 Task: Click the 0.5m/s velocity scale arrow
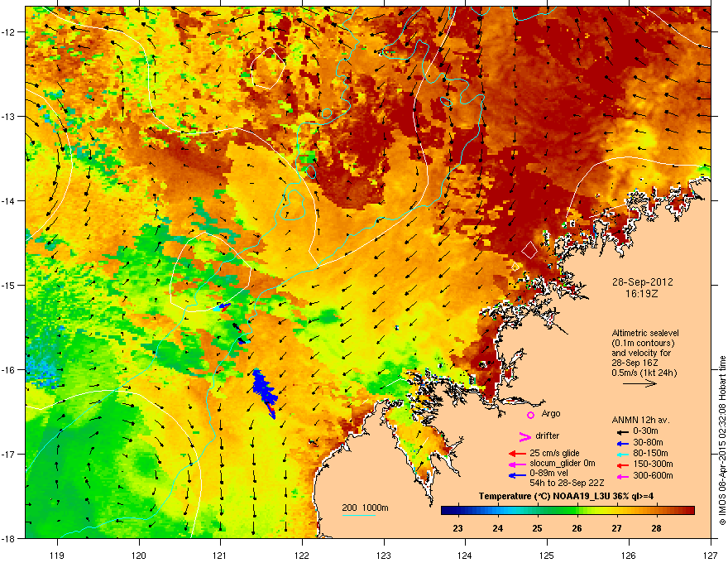[x=639, y=383]
